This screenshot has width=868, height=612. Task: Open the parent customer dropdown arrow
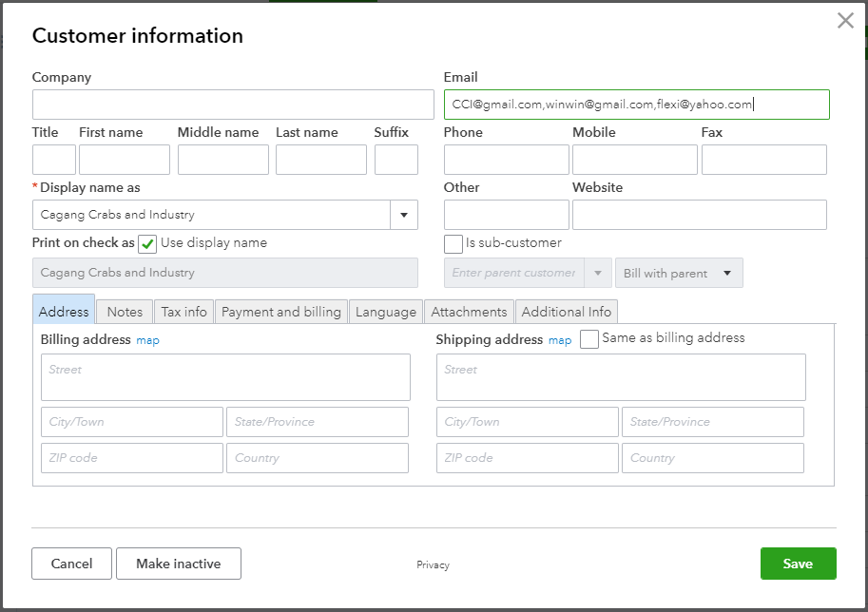[x=598, y=273]
